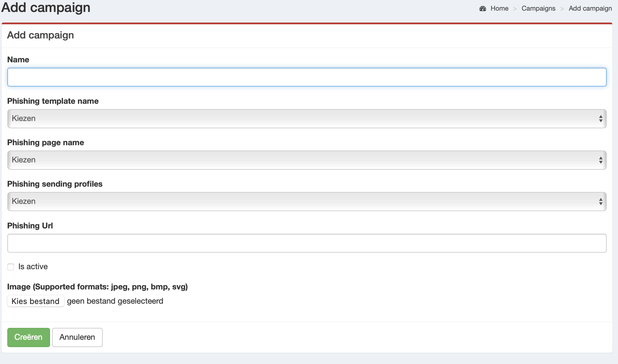Click the dashboard icon beside Home breadcrumb
This screenshot has height=364, width=618.
tap(482, 9)
